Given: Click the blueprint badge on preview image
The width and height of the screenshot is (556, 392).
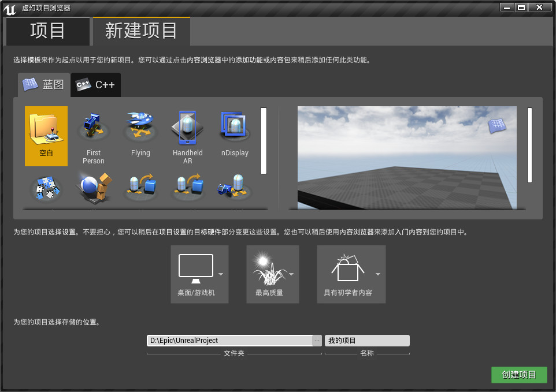Looking at the screenshot, I should (497, 125).
